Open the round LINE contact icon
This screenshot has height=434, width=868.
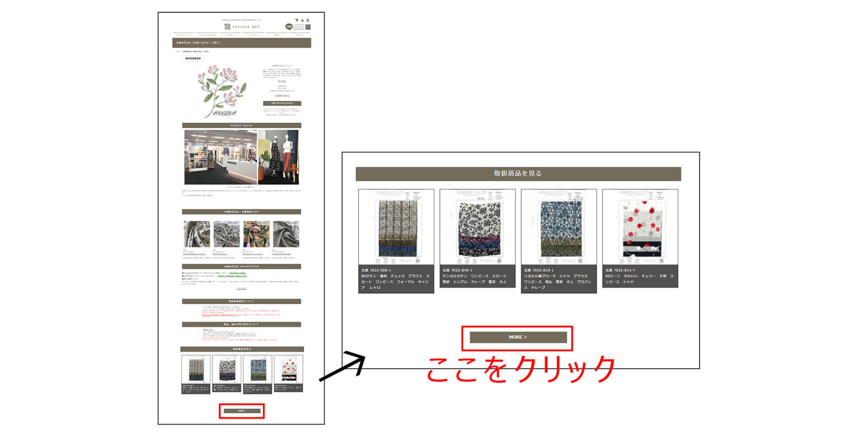tap(289, 26)
